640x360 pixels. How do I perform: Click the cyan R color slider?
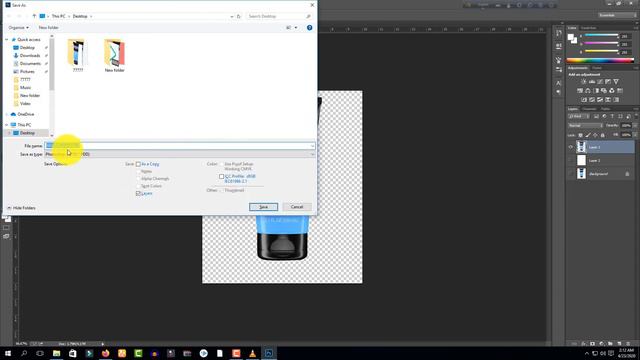pos(602,36)
